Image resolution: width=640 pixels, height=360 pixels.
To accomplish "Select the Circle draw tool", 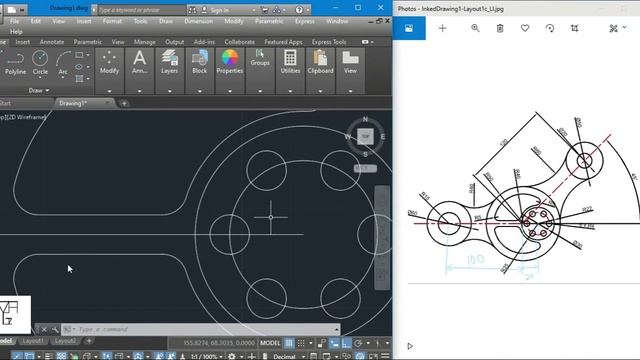I will (40, 63).
